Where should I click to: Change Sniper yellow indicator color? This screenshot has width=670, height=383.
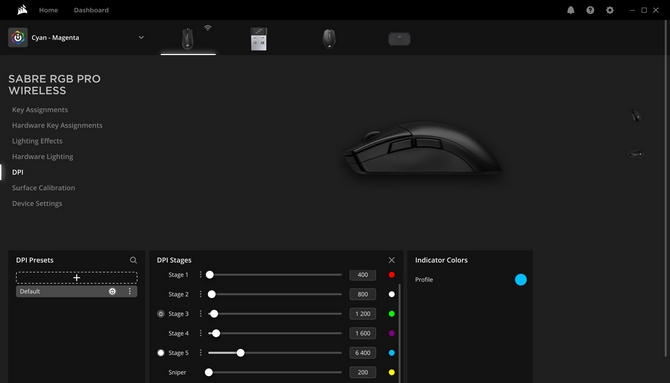[391, 372]
